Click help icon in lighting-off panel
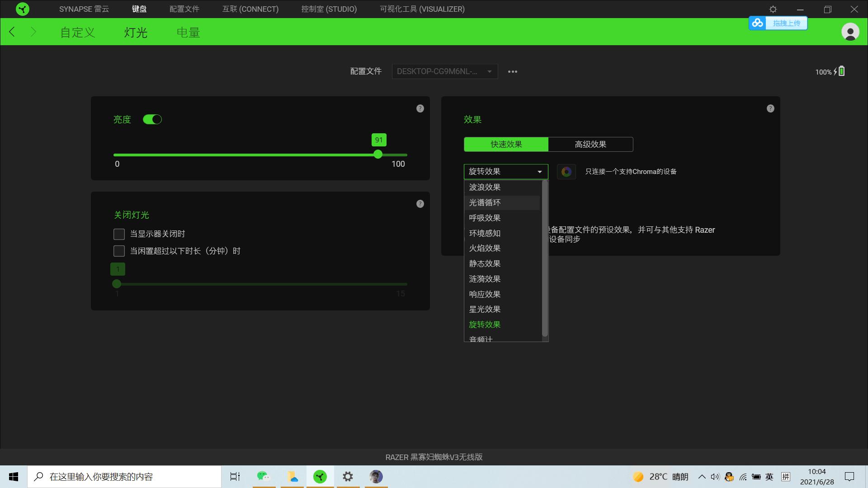This screenshot has width=868, height=488. pyautogui.click(x=420, y=204)
